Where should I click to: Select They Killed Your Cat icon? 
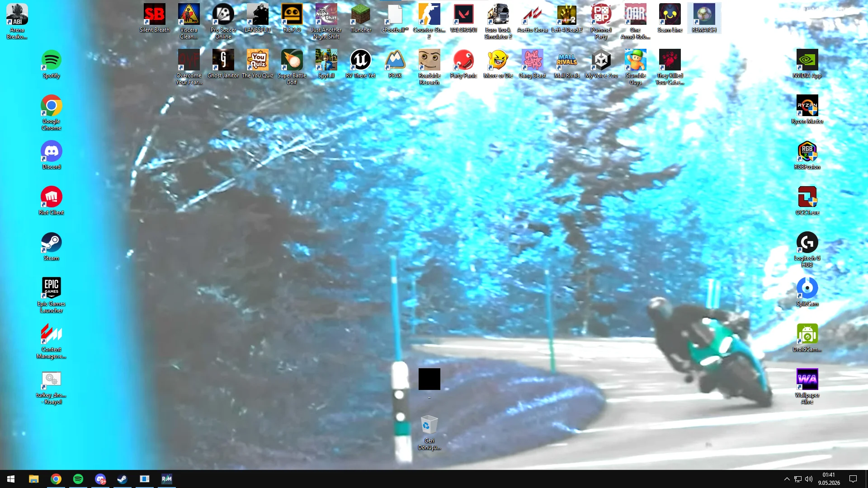pos(670,67)
